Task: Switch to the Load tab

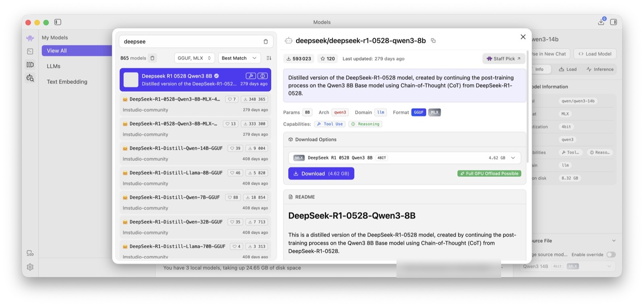Action: click(x=568, y=69)
